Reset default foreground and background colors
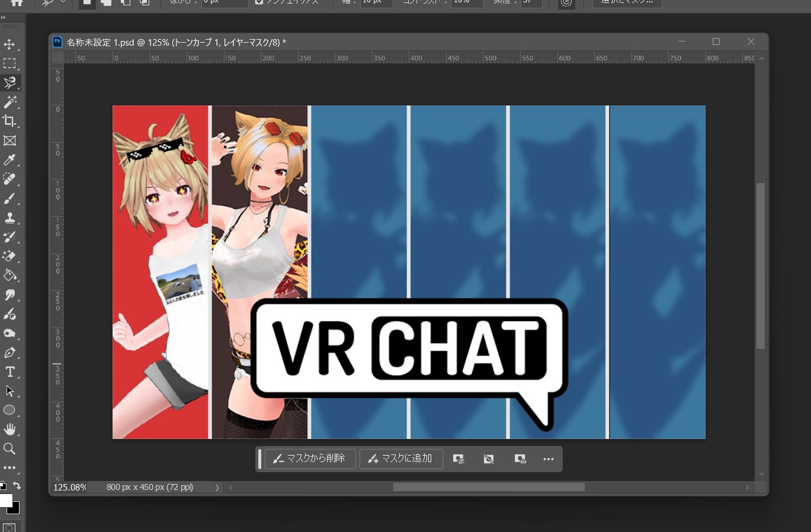The image size is (811, 532). pos(3,486)
